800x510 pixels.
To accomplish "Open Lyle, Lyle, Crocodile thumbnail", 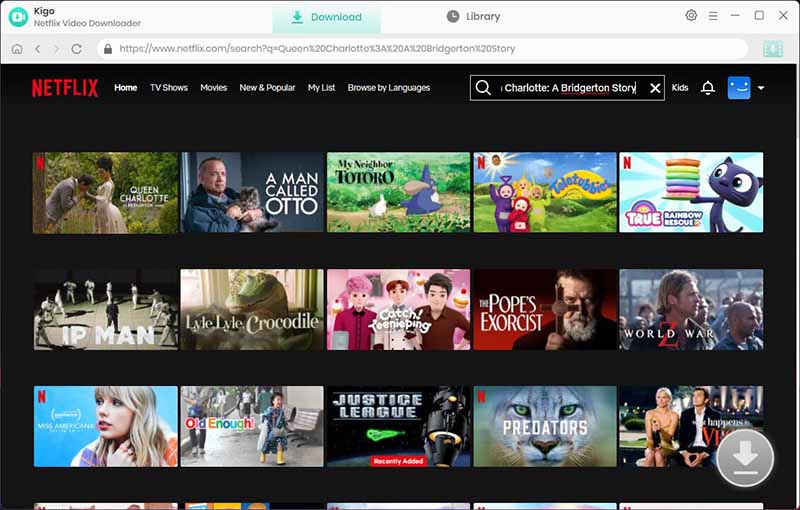I will pyautogui.click(x=252, y=310).
